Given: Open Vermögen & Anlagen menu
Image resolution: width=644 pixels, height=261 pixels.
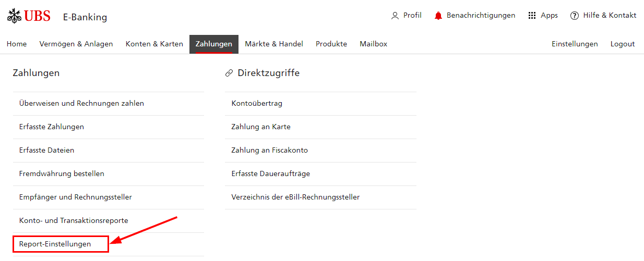Looking at the screenshot, I should coord(76,44).
